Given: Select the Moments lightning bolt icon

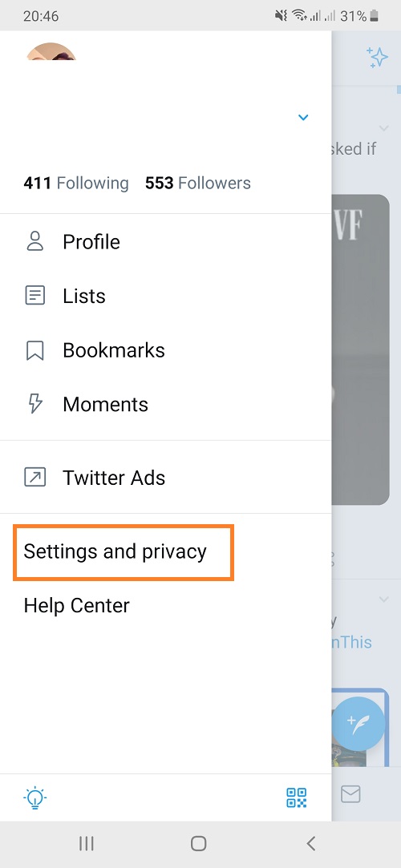Looking at the screenshot, I should pyautogui.click(x=35, y=404).
